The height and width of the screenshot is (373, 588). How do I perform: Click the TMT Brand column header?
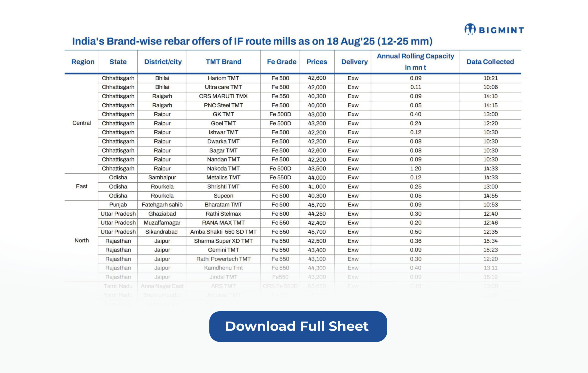(x=223, y=62)
